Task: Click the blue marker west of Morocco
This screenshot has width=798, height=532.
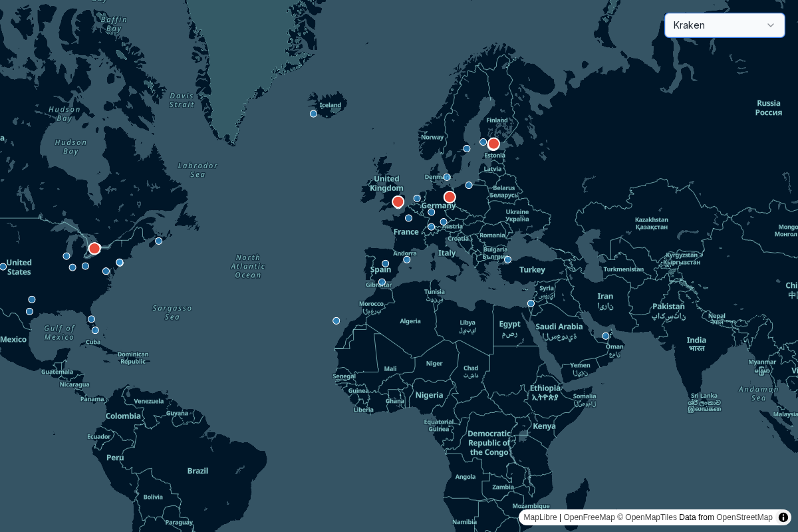Action: [336, 321]
